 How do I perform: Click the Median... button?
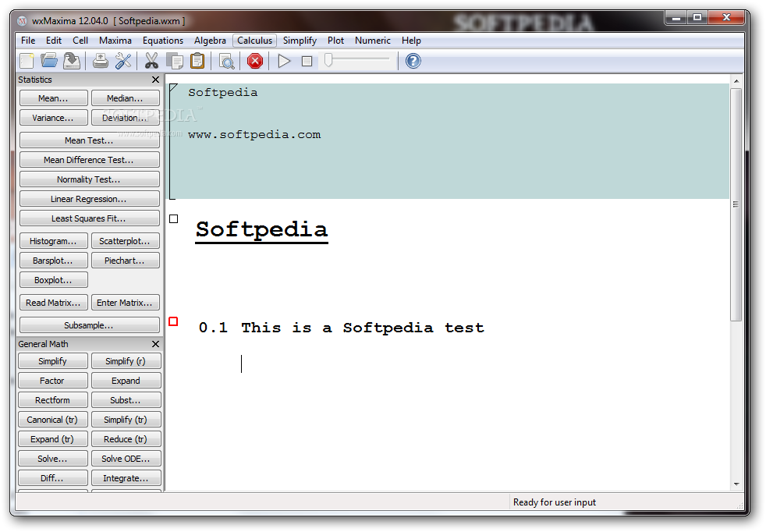[126, 98]
